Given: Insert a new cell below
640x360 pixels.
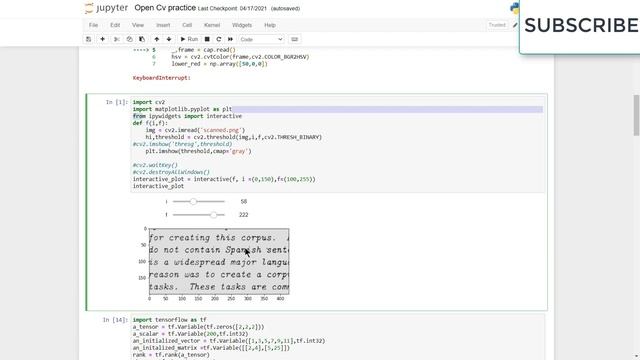Looking at the screenshot, I should pyautogui.click(x=102, y=39).
